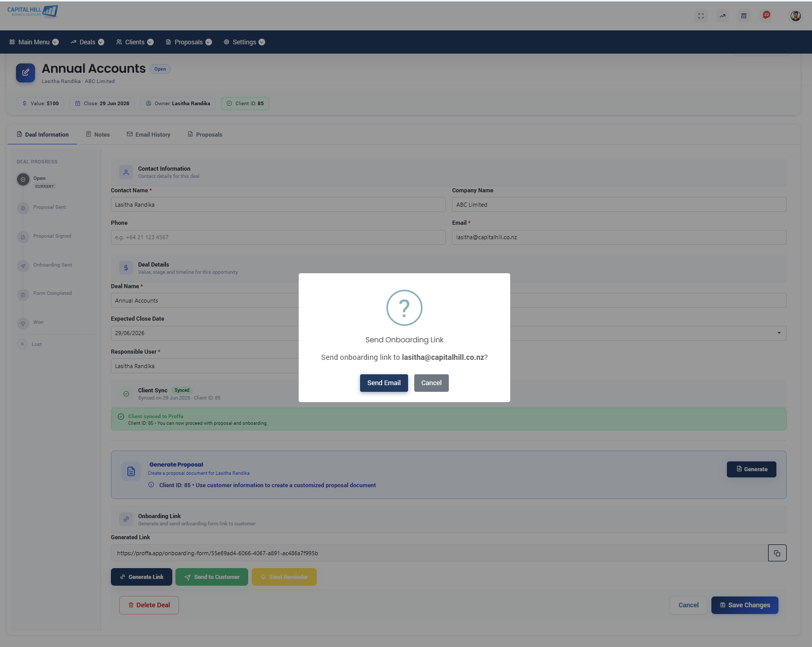Image resolution: width=812 pixels, height=647 pixels.
Task: Expand the Settings navigation menu
Action: click(x=244, y=42)
